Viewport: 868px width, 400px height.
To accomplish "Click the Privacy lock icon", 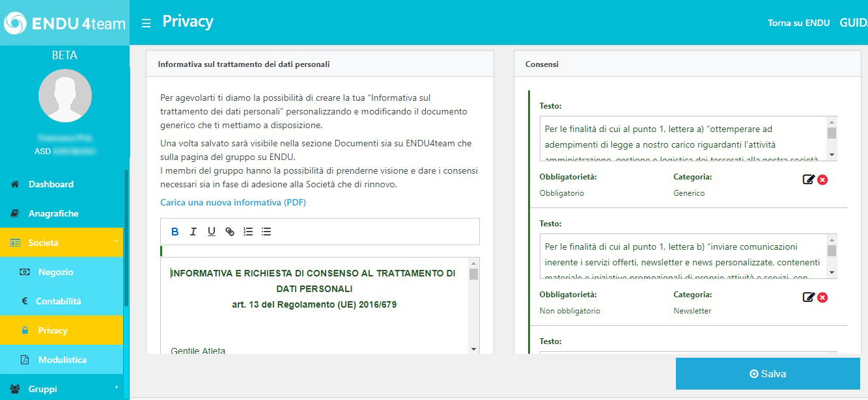I will 25,330.
